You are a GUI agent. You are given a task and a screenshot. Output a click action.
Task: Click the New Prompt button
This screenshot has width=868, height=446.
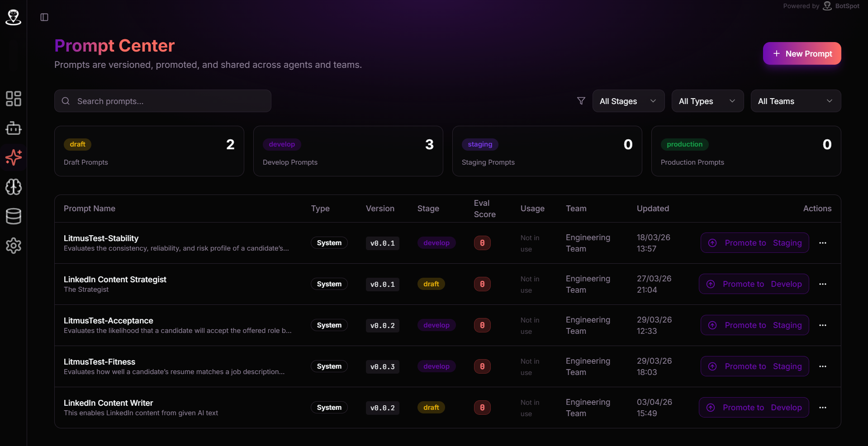802,53
